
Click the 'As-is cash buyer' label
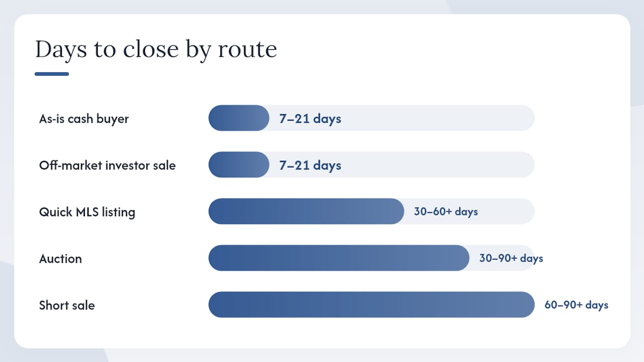coord(84,119)
